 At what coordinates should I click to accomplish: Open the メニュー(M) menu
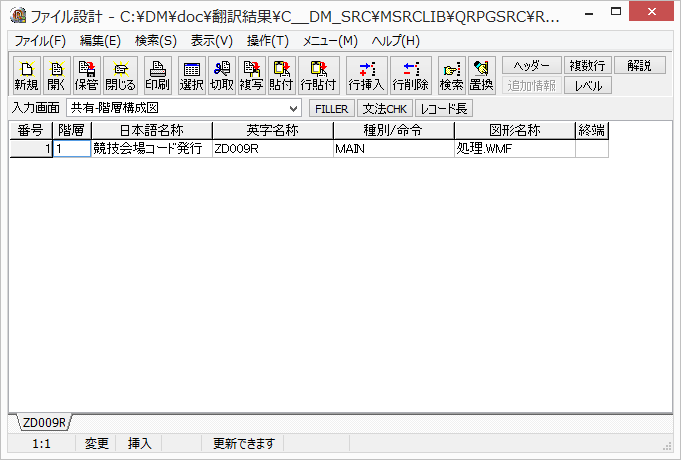pyautogui.click(x=330, y=41)
